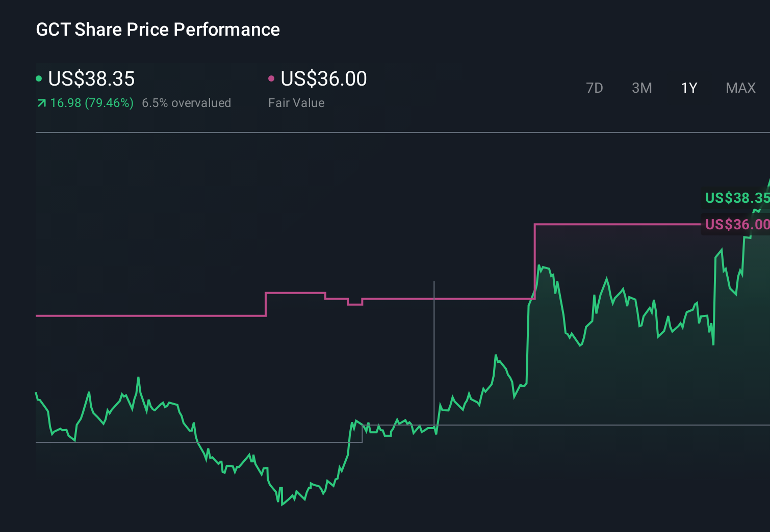Click the crosshair marker on the chart
Viewport: 770px width, 532px height.
click(434, 426)
